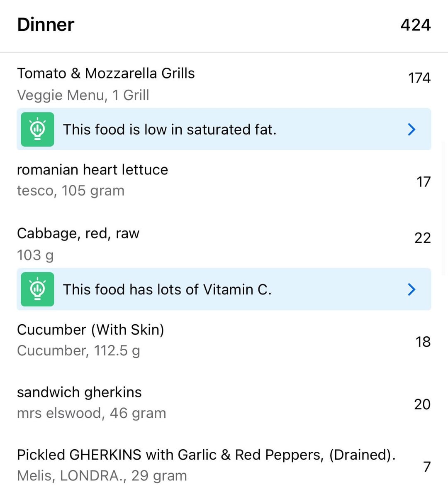Select the mrs elswood, 46 gram serving
Viewport: 448px width, 492px height.
coord(92,413)
